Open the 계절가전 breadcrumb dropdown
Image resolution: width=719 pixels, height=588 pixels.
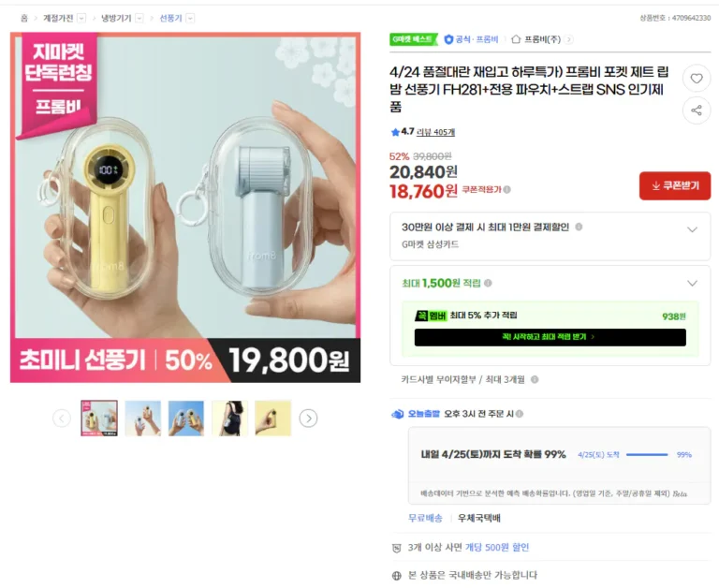tap(81, 19)
